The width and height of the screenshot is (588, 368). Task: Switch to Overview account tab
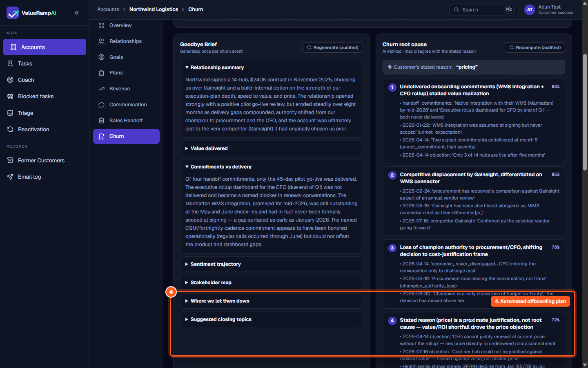tap(126, 25)
